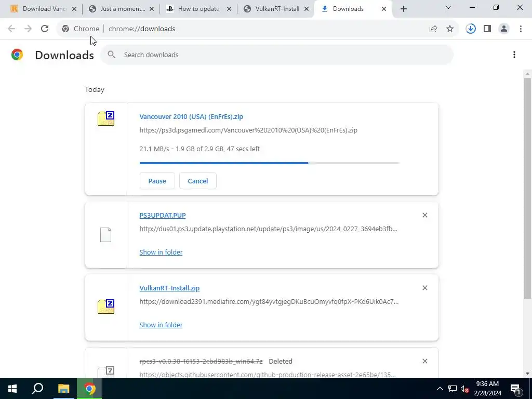Click the 'Today' section heading
The height and width of the screenshot is (399, 532).
click(x=95, y=89)
